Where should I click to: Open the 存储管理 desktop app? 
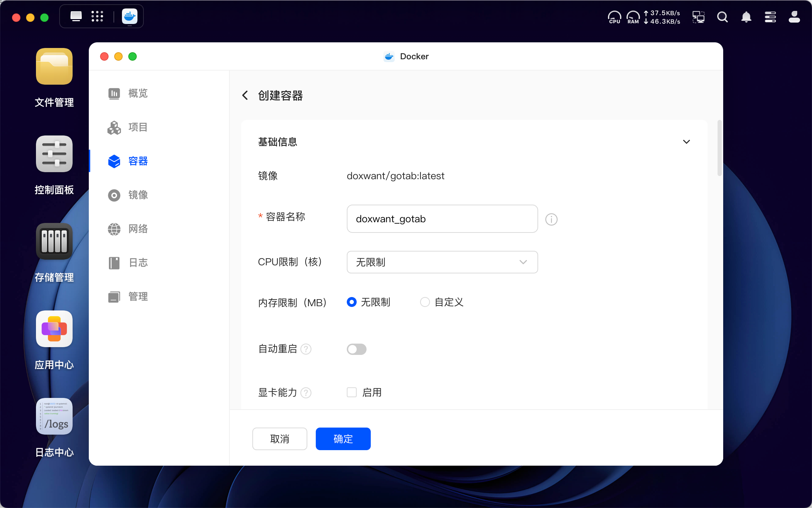(x=54, y=241)
